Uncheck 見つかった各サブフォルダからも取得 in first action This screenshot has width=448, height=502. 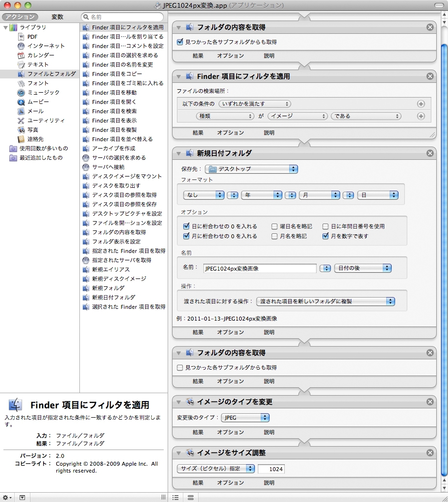180,42
